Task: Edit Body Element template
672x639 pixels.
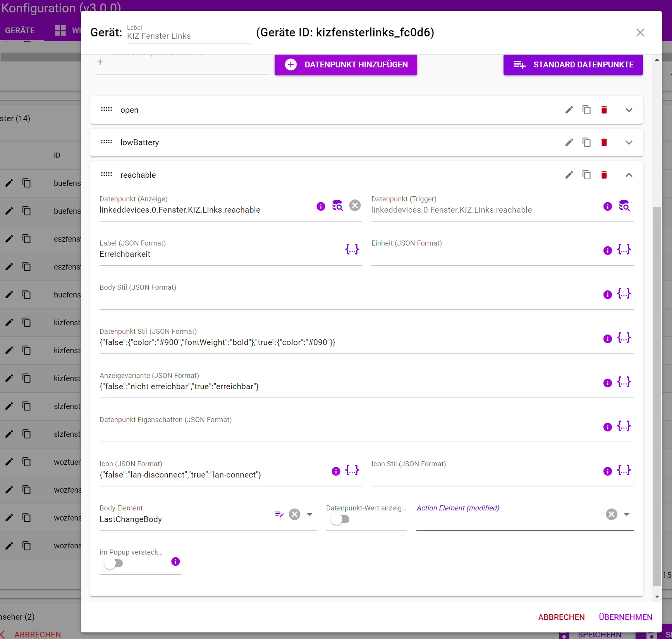Action: [x=279, y=514]
